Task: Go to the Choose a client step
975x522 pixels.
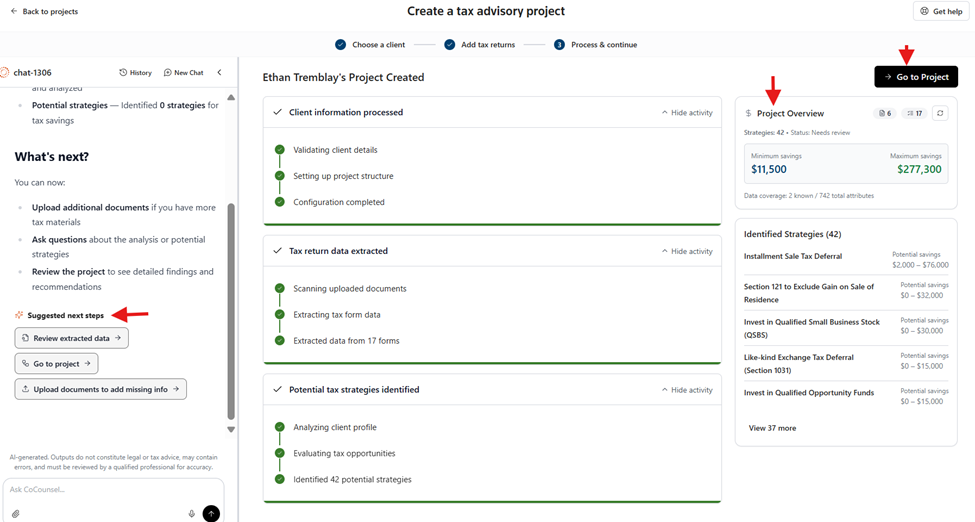Action: [372, 45]
